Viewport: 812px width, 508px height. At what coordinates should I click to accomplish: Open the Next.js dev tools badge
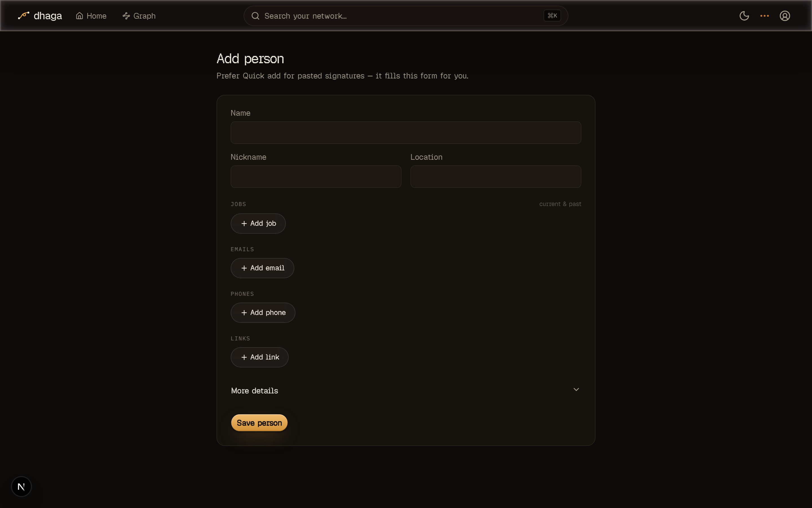(21, 486)
